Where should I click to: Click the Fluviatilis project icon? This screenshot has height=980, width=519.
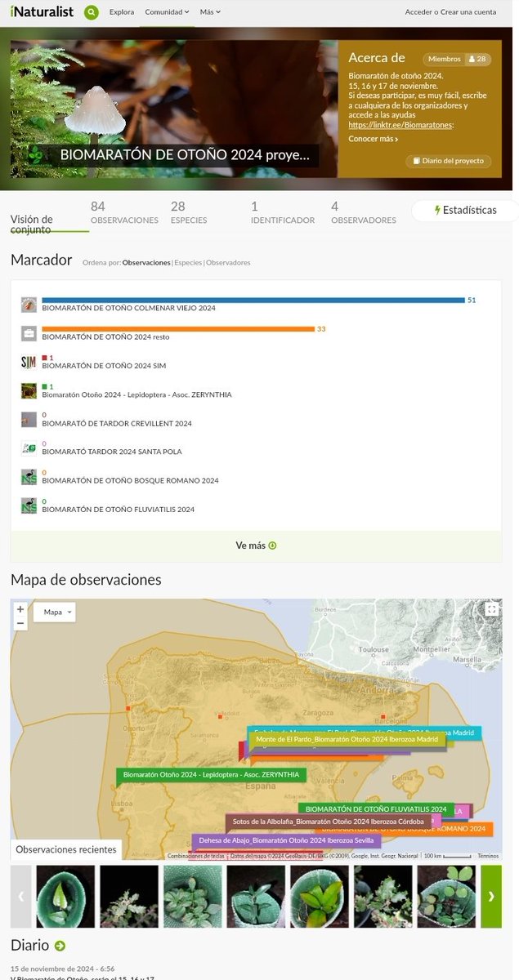29,506
